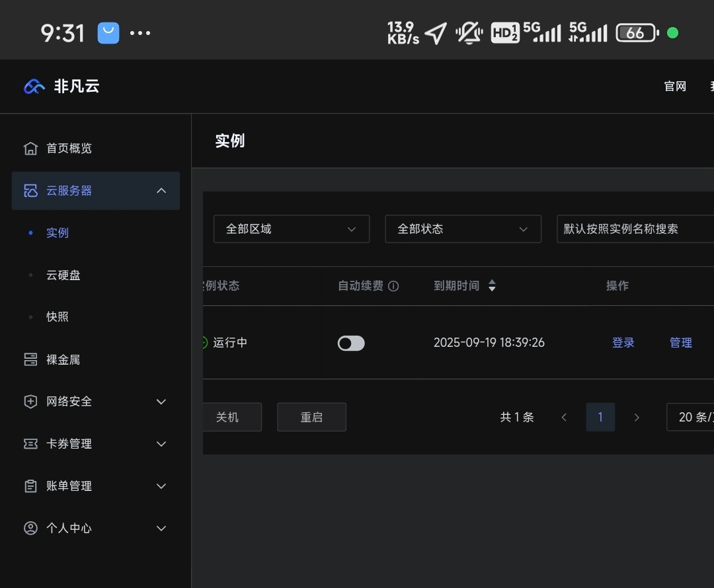Click the 自动续费 info icon
The height and width of the screenshot is (588, 714).
(x=394, y=285)
